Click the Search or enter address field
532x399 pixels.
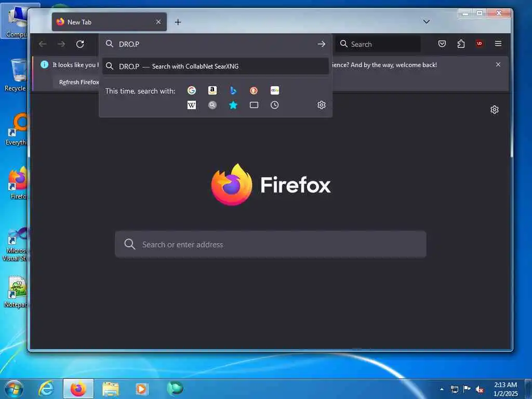click(271, 244)
